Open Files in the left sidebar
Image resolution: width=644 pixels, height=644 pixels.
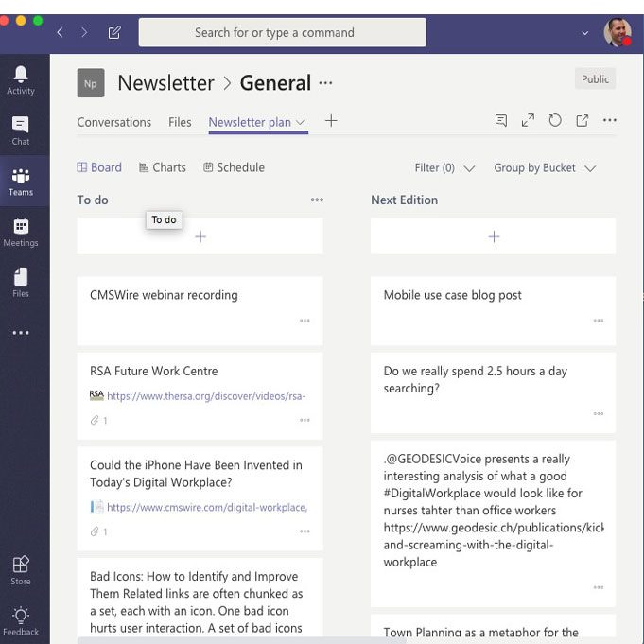click(x=21, y=283)
